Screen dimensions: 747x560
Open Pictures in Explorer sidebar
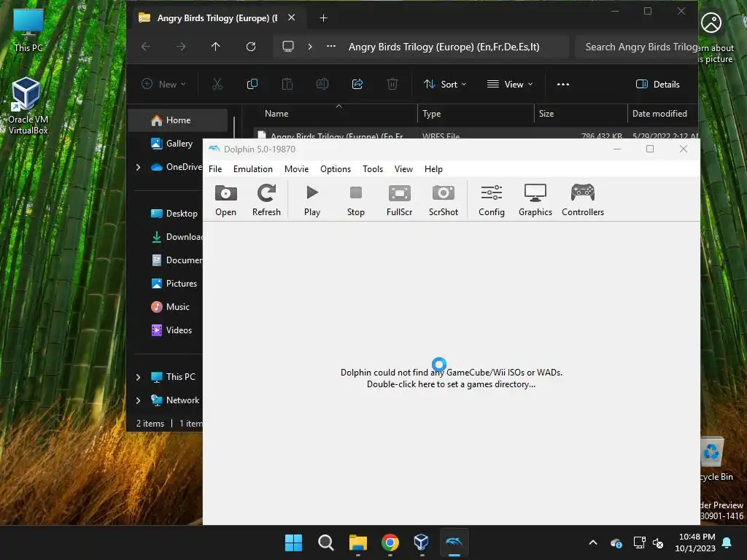pyautogui.click(x=174, y=284)
